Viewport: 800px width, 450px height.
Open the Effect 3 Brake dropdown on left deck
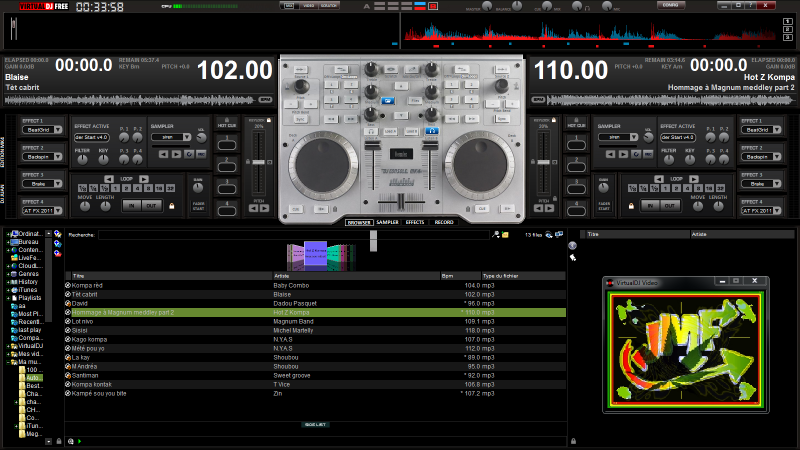tap(42, 184)
